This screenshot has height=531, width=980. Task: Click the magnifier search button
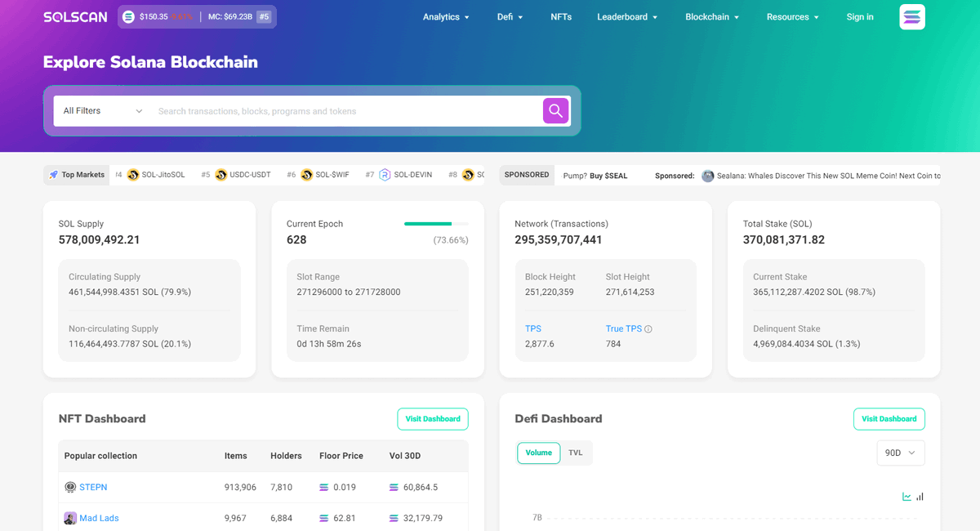click(x=555, y=111)
